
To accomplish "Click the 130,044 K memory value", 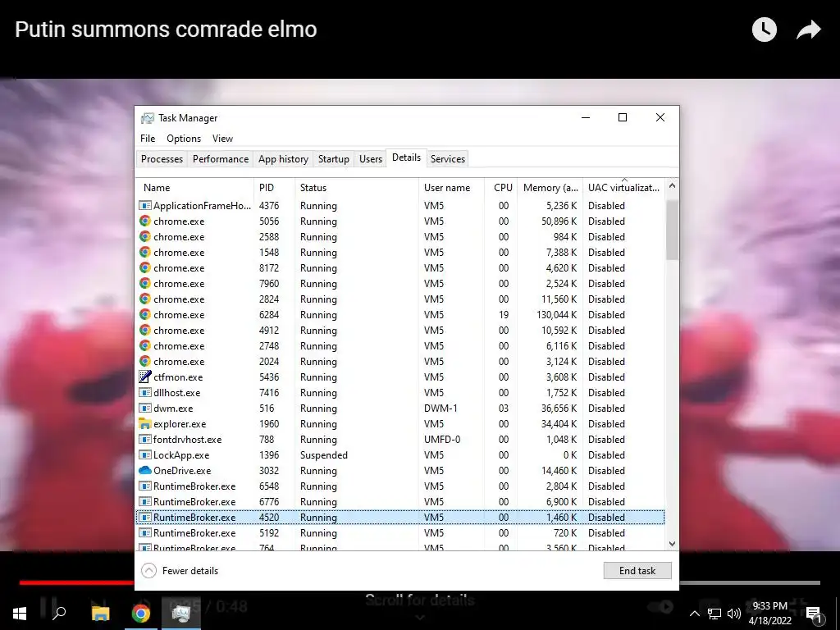I will click(x=557, y=314).
